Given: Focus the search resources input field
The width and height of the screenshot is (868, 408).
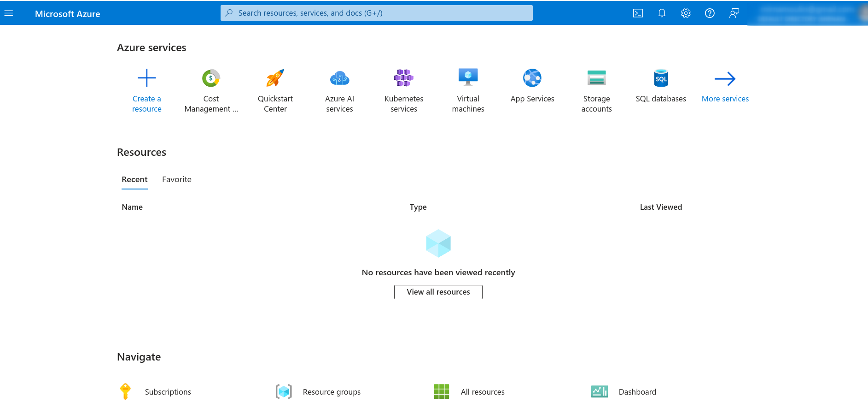Looking at the screenshot, I should 376,13.
